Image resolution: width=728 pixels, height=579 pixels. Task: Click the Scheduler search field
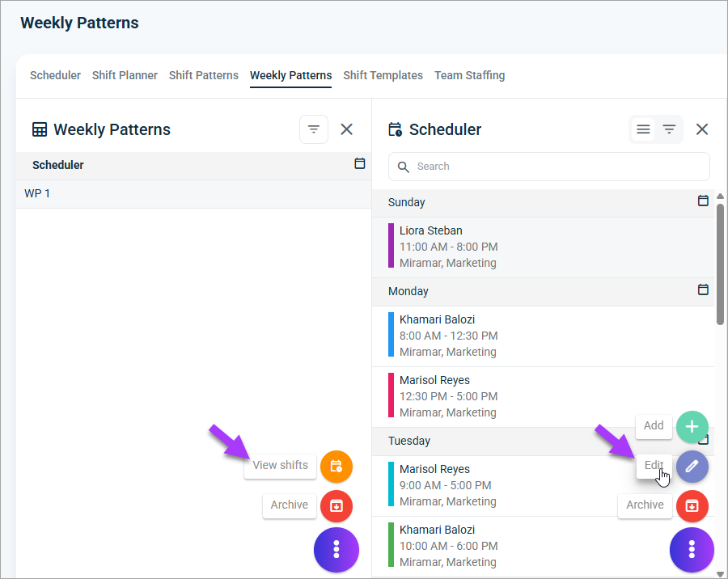548,167
